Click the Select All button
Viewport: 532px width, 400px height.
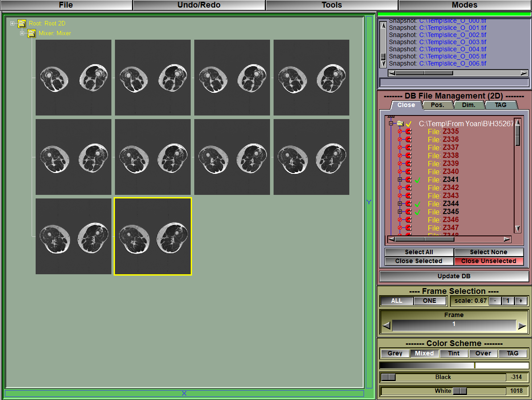[419, 252]
